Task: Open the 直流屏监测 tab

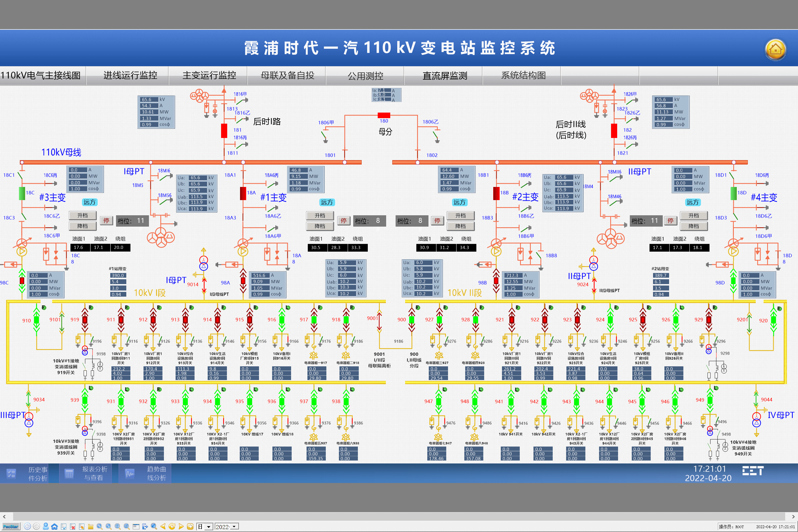Action: 445,75
